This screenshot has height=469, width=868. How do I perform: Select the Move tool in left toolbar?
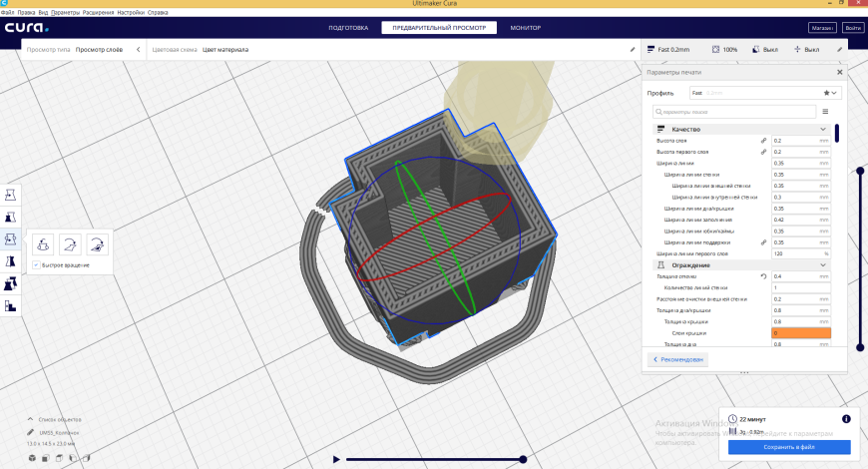[x=10, y=195]
